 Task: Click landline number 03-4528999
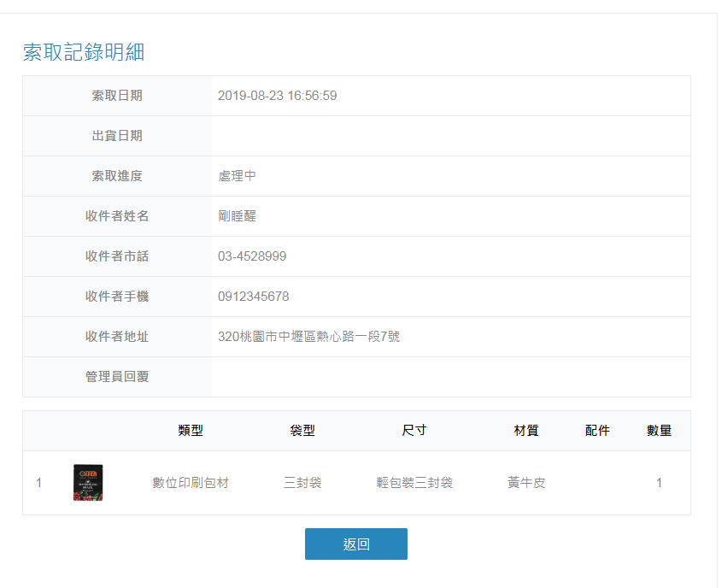[252, 256]
